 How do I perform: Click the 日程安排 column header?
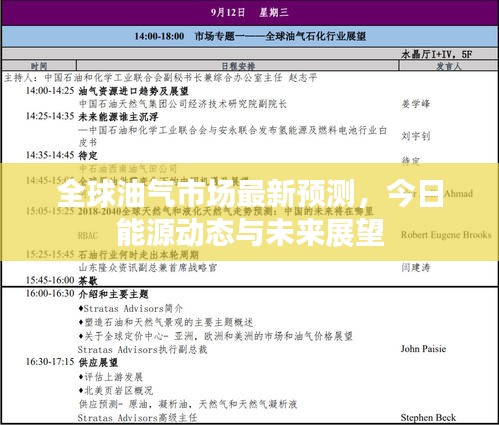[x=238, y=66]
